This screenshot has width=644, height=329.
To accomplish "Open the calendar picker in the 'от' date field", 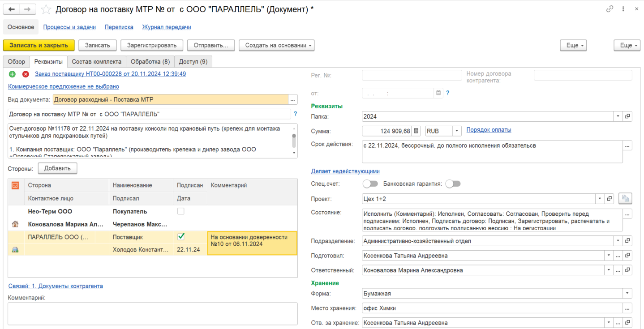I will click(438, 93).
